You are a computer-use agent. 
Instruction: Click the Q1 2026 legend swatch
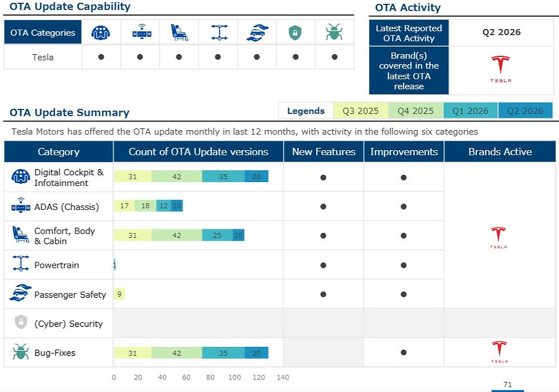pyautogui.click(x=470, y=111)
